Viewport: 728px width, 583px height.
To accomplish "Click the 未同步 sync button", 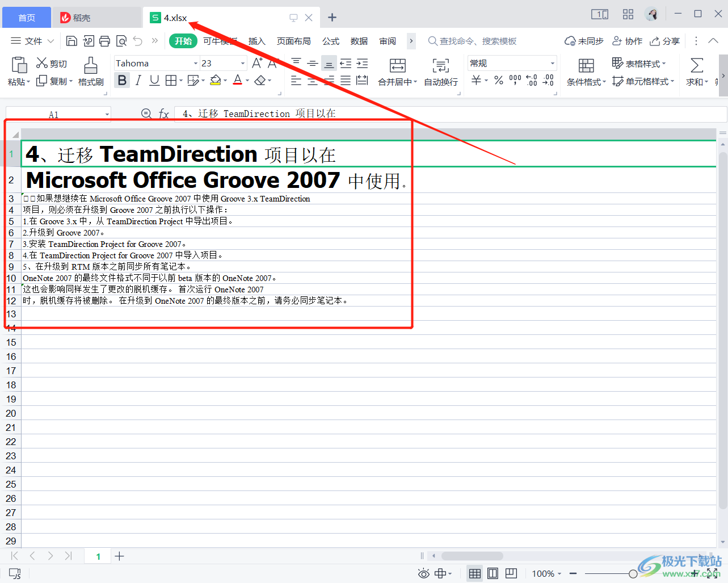I will click(584, 41).
